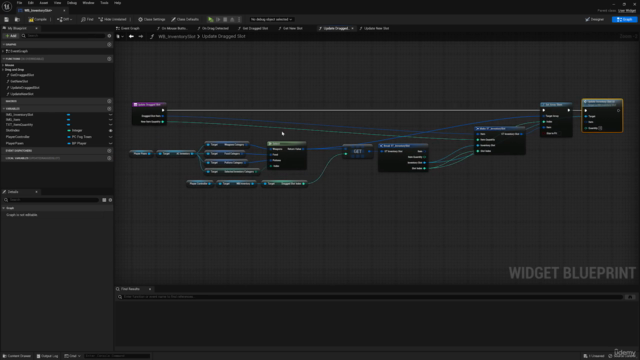The image size is (640, 360).
Task: Toggle visibility of TXT_ItemQuantity variable
Action: (x=110, y=124)
